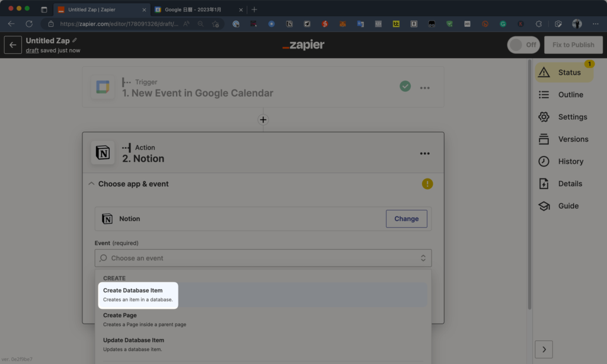The image size is (607, 364).
Task: Click the draft link under the Zap title
Action: click(32, 50)
